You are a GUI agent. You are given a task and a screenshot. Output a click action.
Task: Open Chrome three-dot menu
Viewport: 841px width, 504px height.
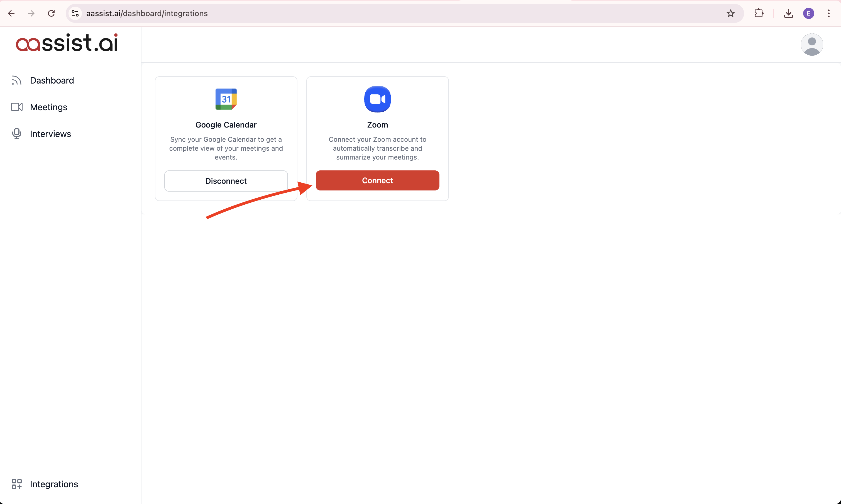tap(828, 14)
